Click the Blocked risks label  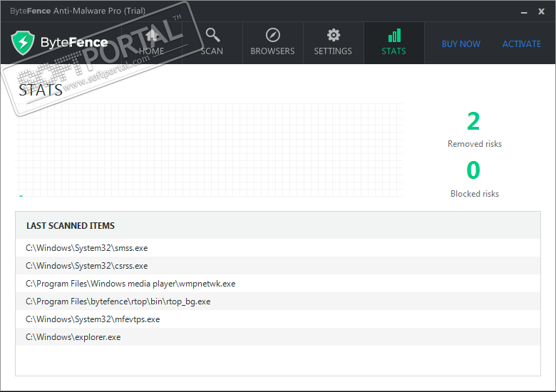pos(475,194)
